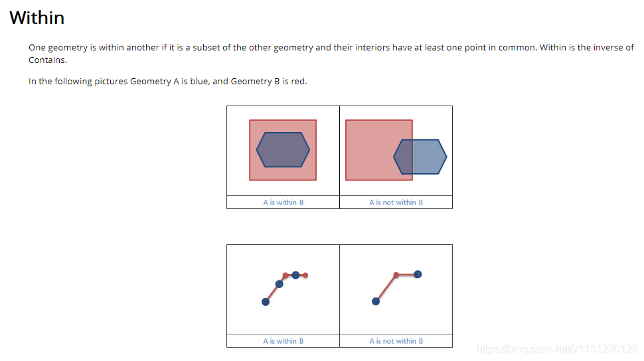The image size is (644, 361).
Task: Click the topmost blue point in left line diagram
Action: pyautogui.click(x=295, y=275)
